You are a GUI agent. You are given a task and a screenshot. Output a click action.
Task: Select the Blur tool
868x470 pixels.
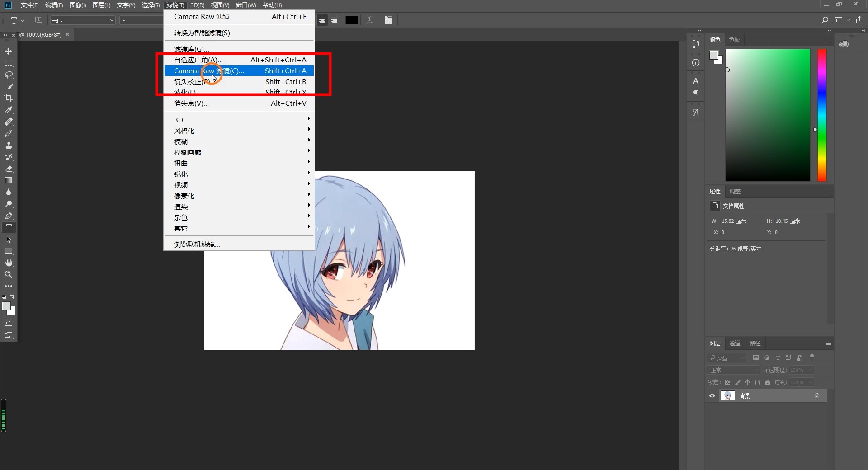pos(9,192)
